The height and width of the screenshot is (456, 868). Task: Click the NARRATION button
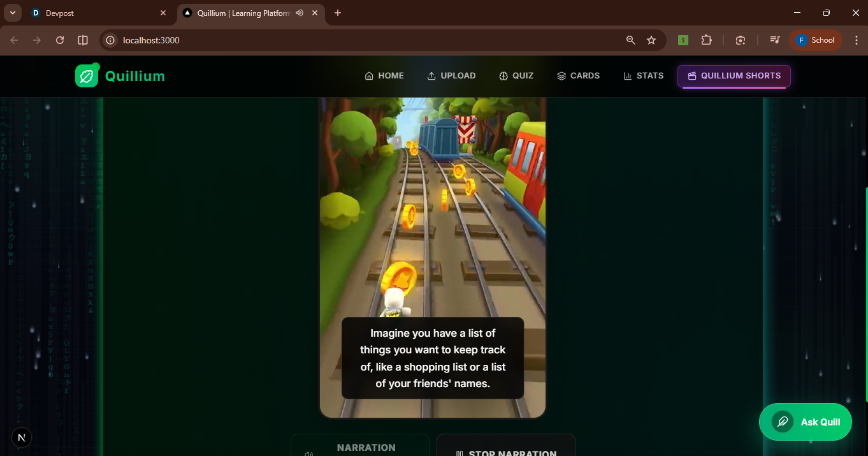pyautogui.click(x=360, y=446)
